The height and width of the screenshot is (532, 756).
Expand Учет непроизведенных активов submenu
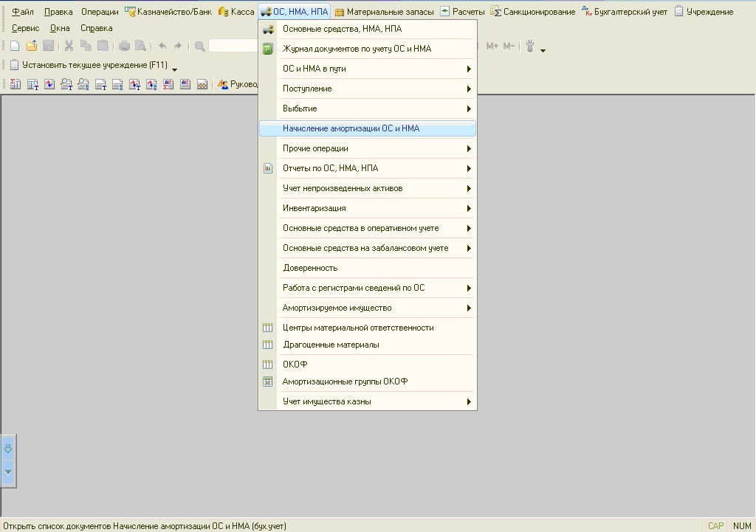[368, 188]
